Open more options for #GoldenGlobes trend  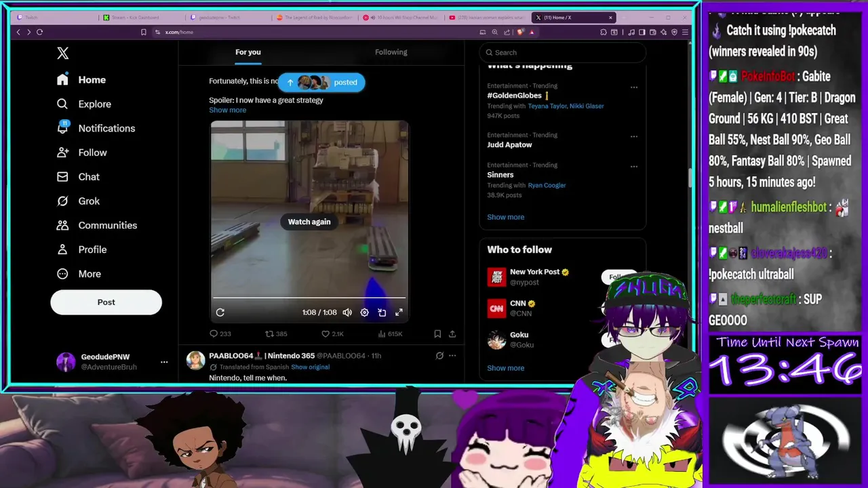pyautogui.click(x=634, y=87)
